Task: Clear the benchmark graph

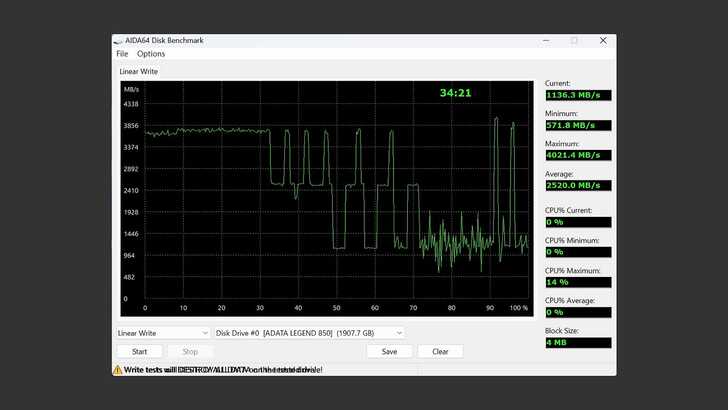Action: tap(440, 352)
